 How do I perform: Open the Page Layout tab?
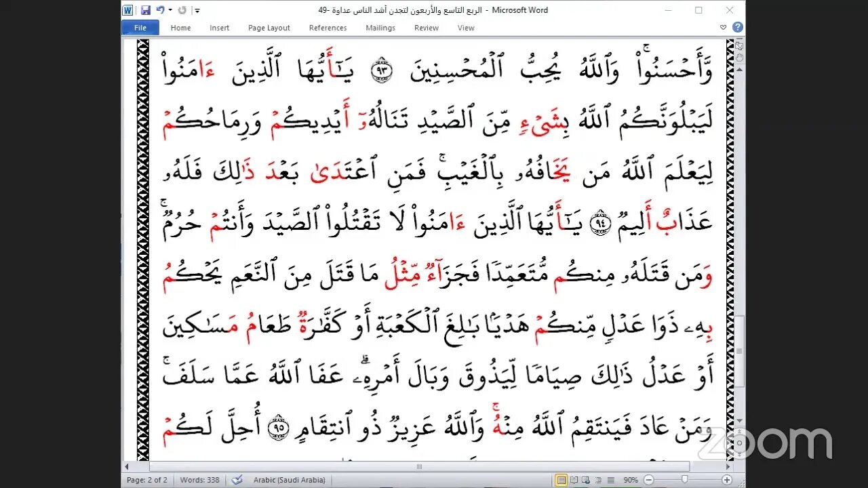point(269,28)
